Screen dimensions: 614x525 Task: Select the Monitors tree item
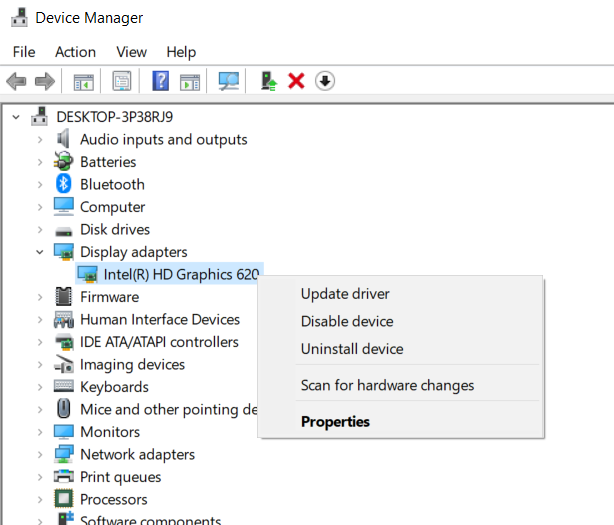tap(110, 432)
